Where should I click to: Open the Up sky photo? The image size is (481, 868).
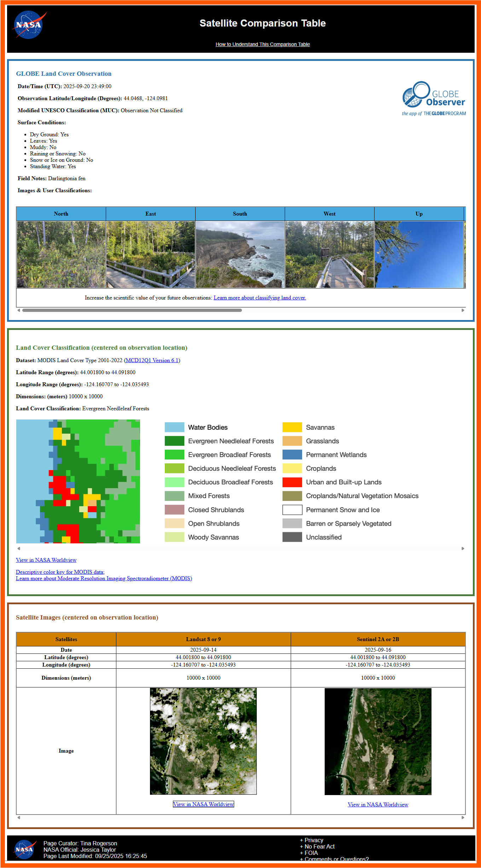point(419,255)
